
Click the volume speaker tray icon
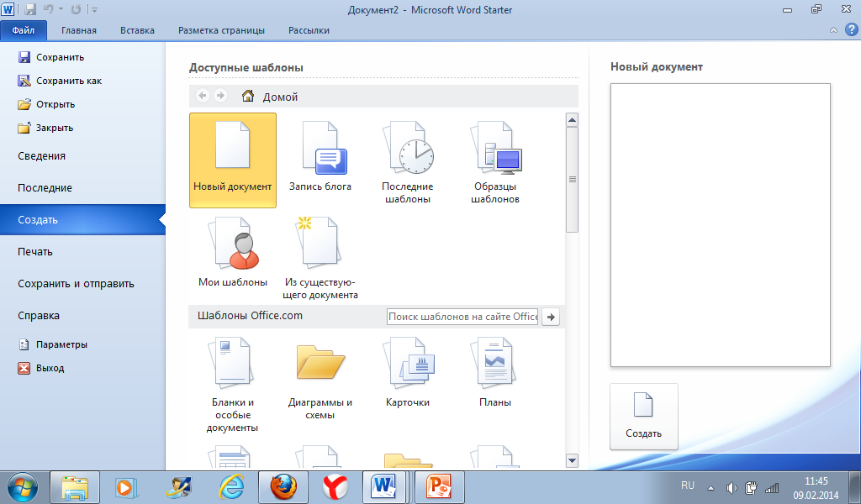coord(731,487)
